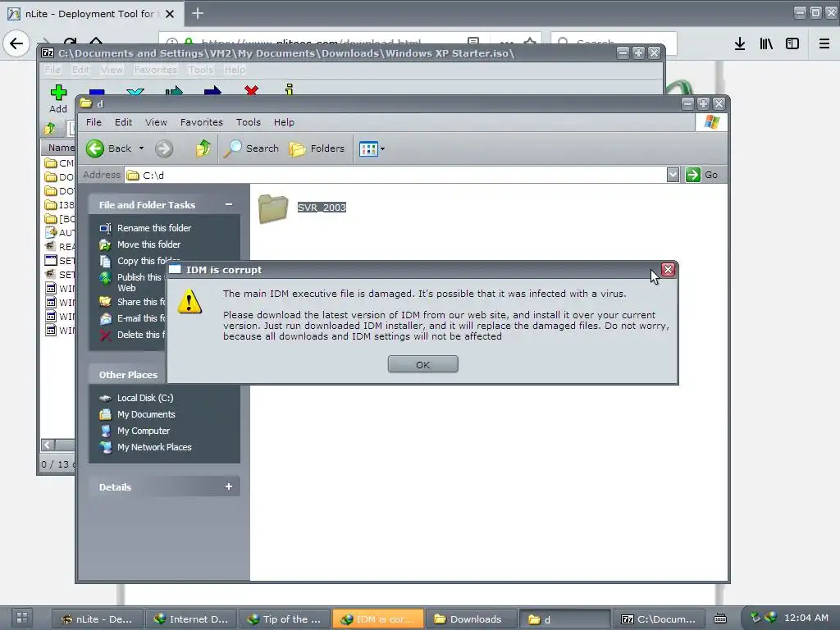Click the Share this folder icon
840x630 pixels.
(x=106, y=302)
